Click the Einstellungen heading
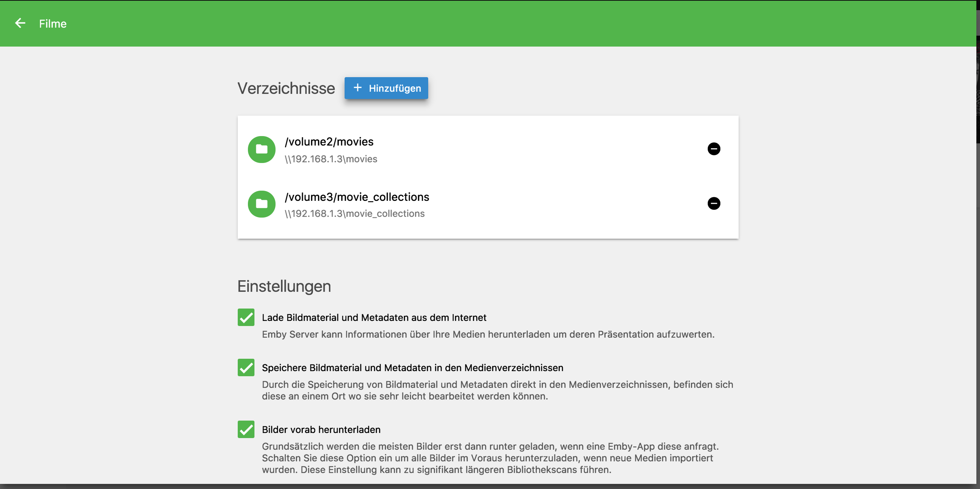Image resolution: width=980 pixels, height=489 pixels. point(284,286)
